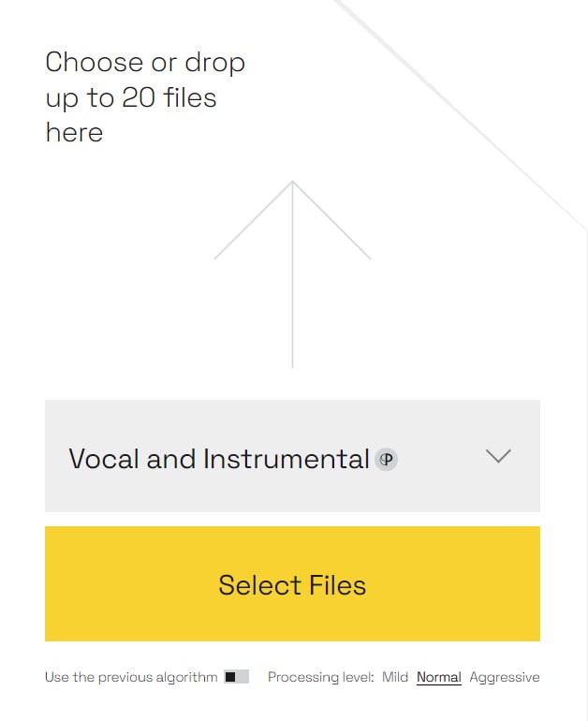Click the tip of the upload arrow

(x=292, y=184)
